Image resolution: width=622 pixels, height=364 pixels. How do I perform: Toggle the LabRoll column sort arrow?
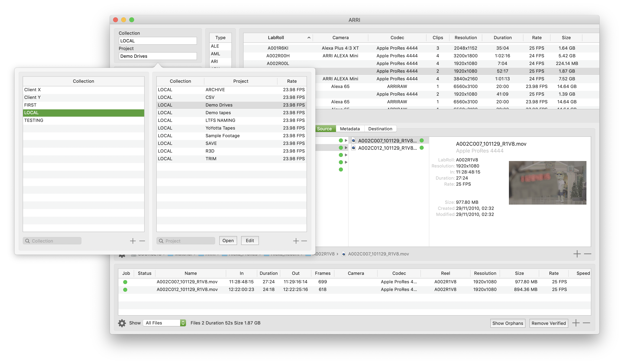point(309,38)
